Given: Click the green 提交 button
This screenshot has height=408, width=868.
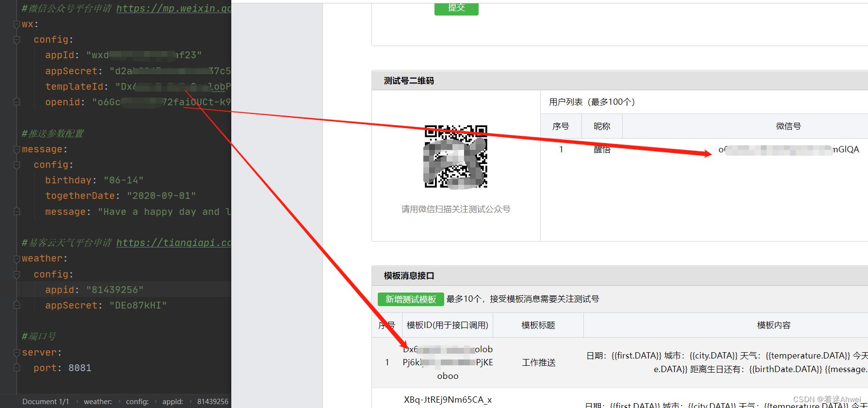Looking at the screenshot, I should 456,8.
